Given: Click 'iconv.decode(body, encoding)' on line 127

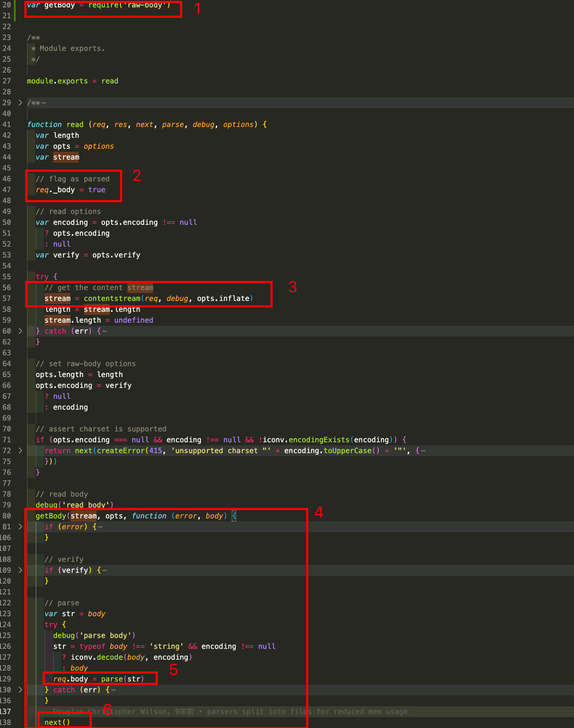Looking at the screenshot, I should 131,657.
